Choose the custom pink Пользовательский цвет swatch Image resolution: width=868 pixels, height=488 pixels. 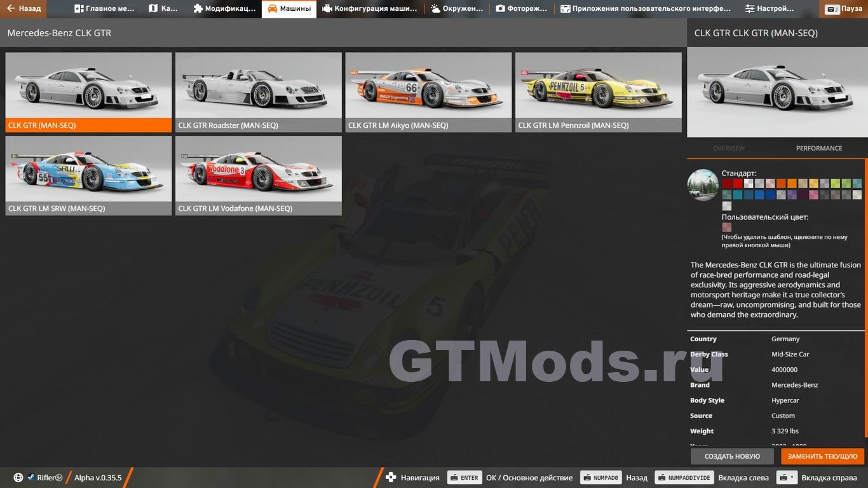pos(727,227)
